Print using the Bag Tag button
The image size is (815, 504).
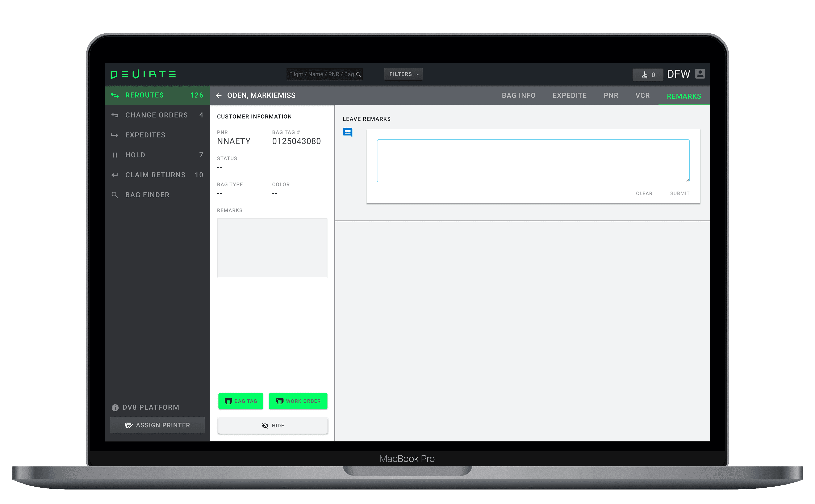(x=241, y=401)
